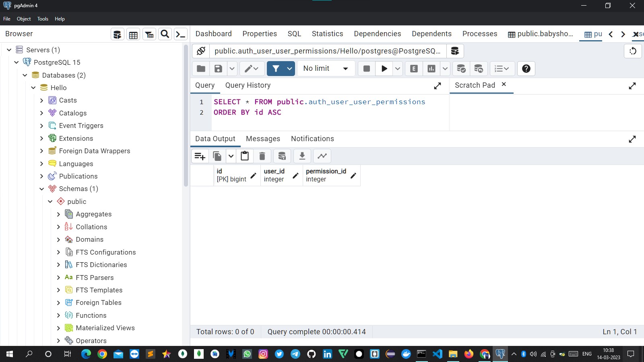Switch to the Messages tab
644x362 pixels.
[x=263, y=139]
